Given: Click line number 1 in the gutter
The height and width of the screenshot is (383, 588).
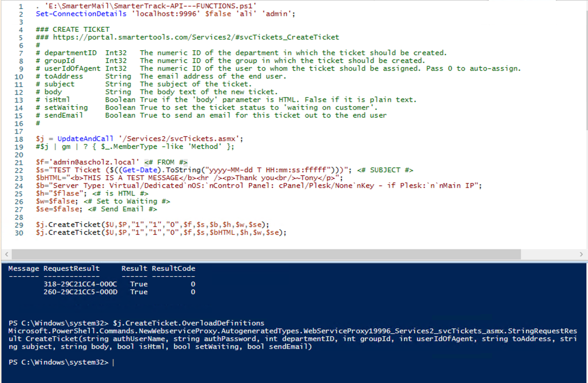Looking at the screenshot, I should 21,6.
